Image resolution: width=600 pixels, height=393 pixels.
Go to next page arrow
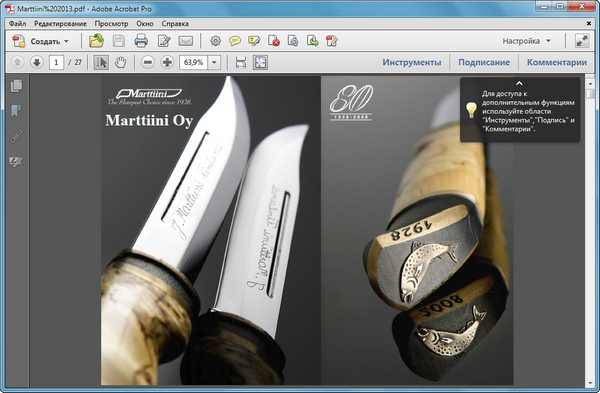[37, 62]
